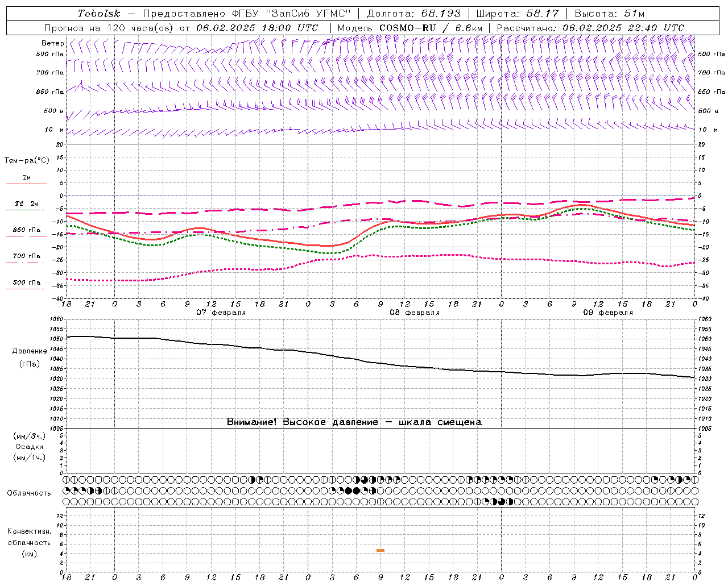728x582 pixels.
Task: Select the text Предоставлено ФГБУ "ЗапСиб УГМС"
Action: pyautogui.click(x=247, y=14)
